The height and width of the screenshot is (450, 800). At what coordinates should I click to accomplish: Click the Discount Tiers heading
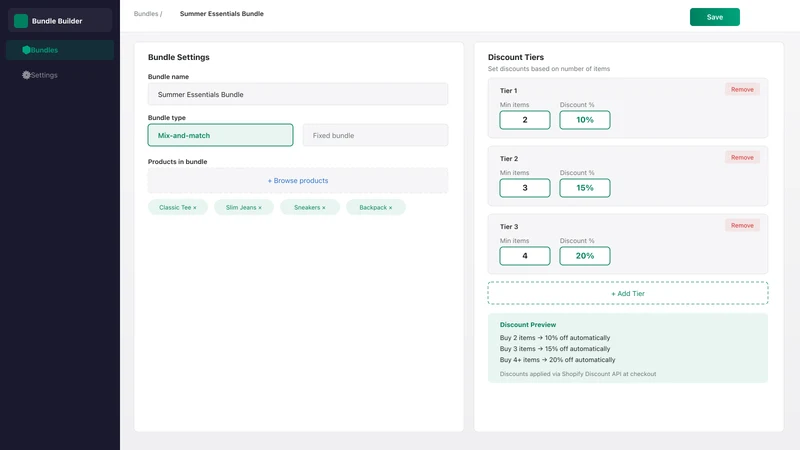515,57
